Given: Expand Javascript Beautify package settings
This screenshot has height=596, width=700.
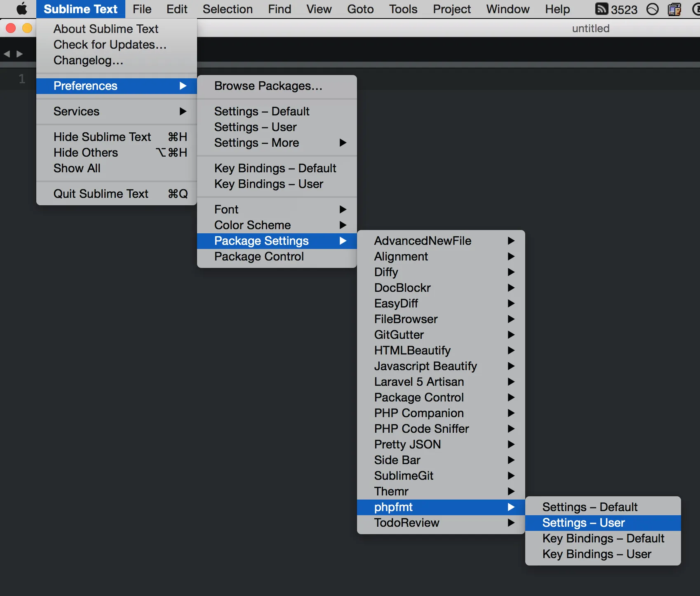Looking at the screenshot, I should point(441,366).
